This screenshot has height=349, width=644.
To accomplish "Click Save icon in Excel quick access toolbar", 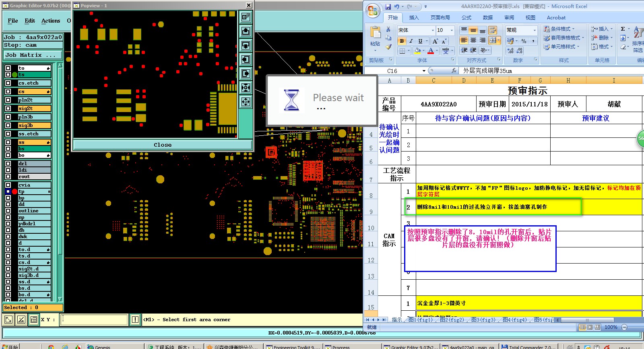I will point(388,6).
